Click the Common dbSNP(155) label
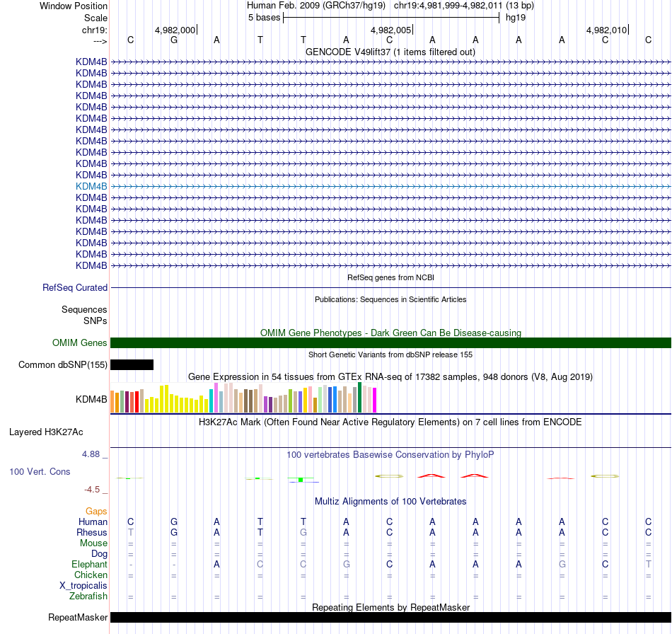The image size is (672, 634). (x=63, y=365)
